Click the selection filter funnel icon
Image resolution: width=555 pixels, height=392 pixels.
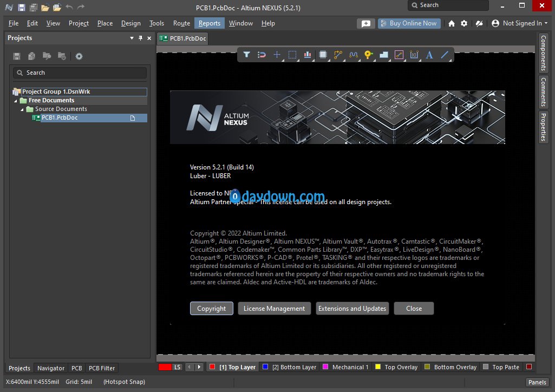[246, 55]
